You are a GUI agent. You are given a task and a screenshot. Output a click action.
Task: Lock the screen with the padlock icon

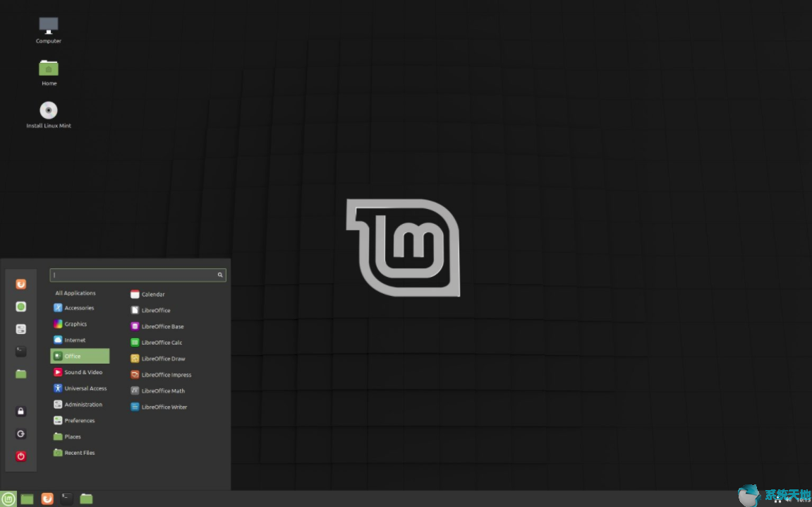(x=20, y=412)
